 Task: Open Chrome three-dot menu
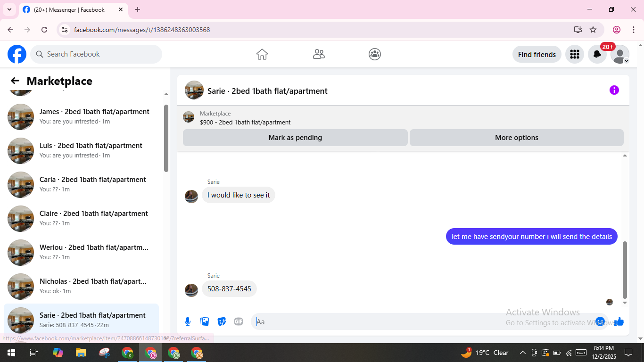[x=634, y=30]
